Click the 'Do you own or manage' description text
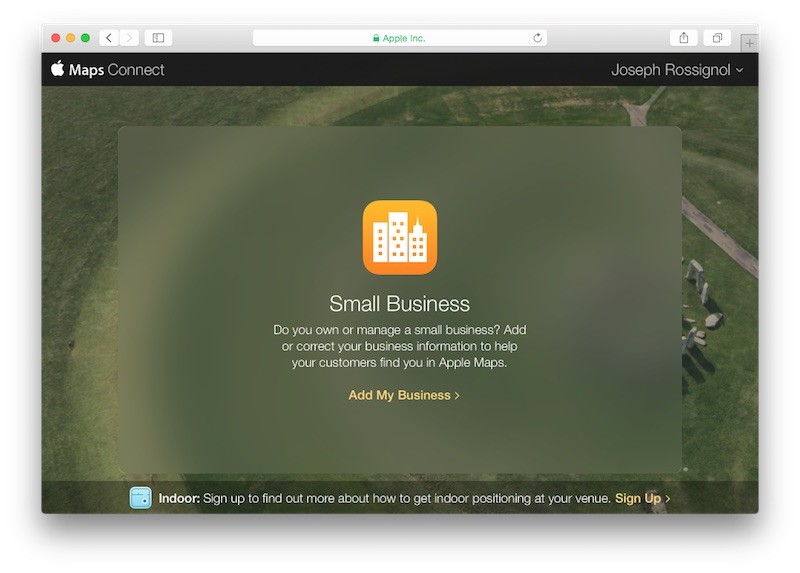Screen dimensions: 800x573 coord(399,346)
